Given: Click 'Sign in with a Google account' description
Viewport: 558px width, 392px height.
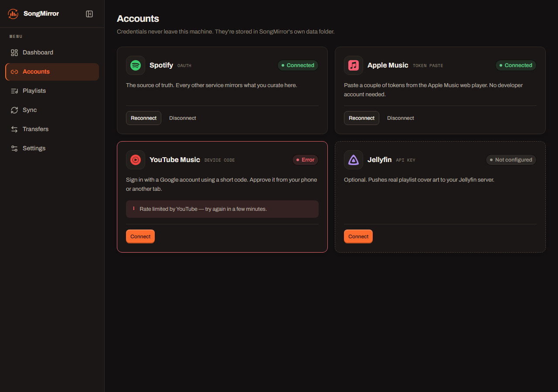Looking at the screenshot, I should [x=221, y=184].
